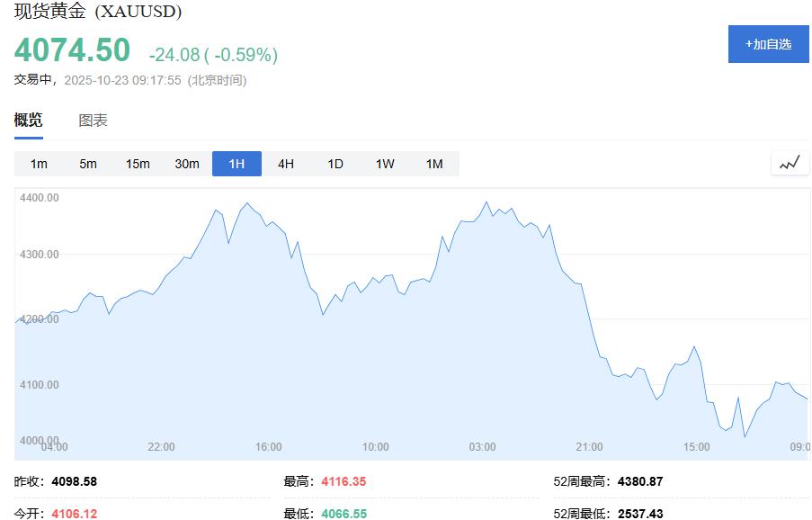This screenshot has height=520, width=812.
Task: Select the 1W timeframe
Action: coord(383,164)
